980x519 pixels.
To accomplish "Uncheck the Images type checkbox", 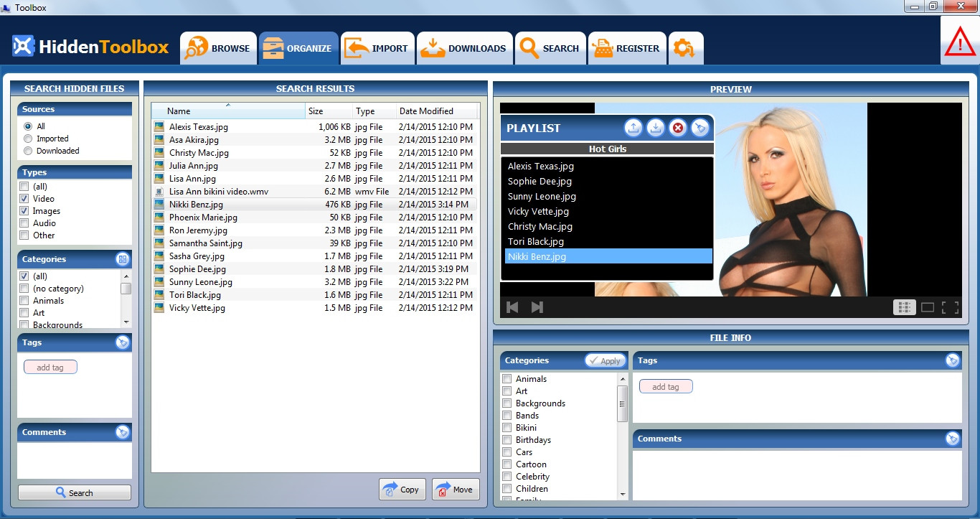I will [x=24, y=211].
